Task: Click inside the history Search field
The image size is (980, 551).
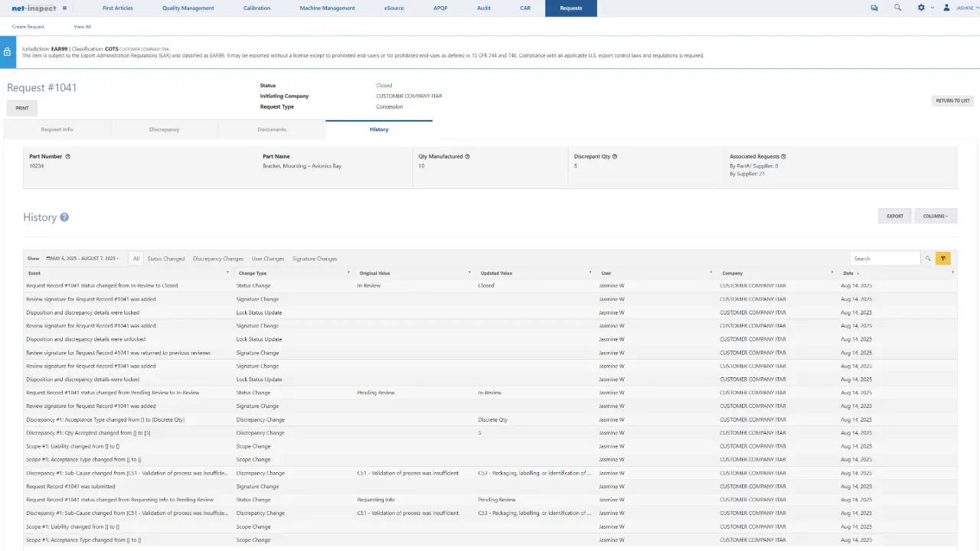Action: point(884,258)
